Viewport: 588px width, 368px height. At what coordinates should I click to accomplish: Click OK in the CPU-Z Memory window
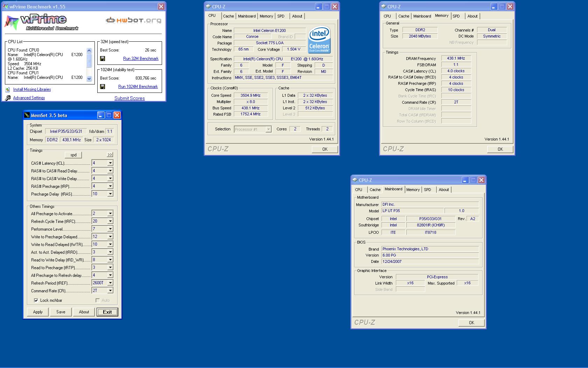(x=500, y=149)
